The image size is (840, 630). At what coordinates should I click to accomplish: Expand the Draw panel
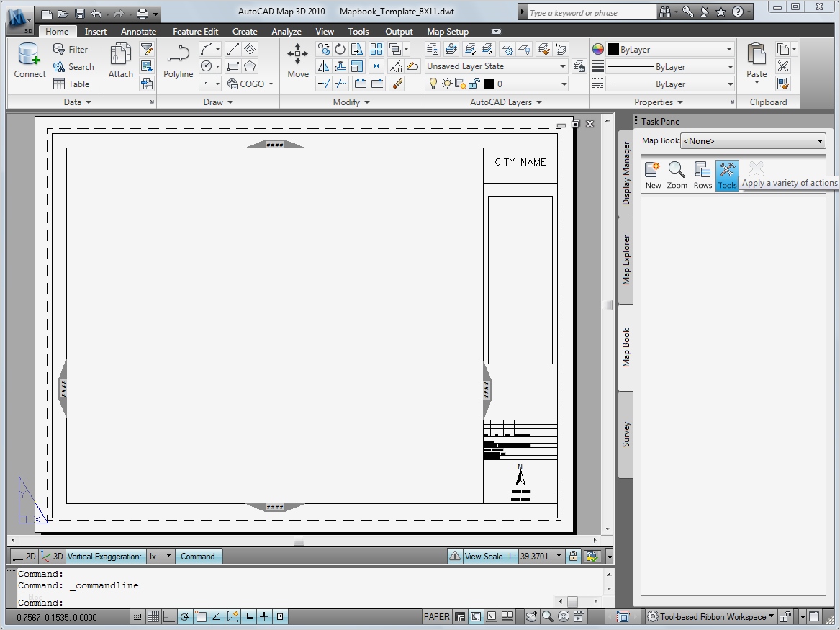click(218, 102)
